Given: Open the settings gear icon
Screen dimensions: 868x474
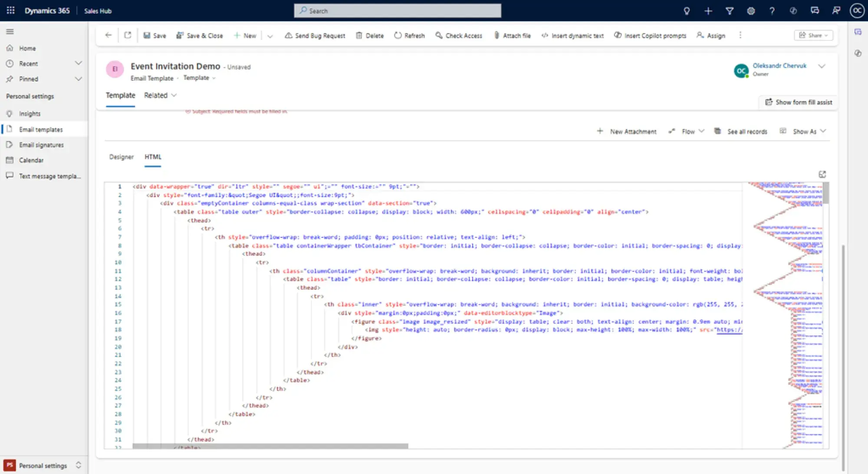Looking at the screenshot, I should click(x=751, y=11).
